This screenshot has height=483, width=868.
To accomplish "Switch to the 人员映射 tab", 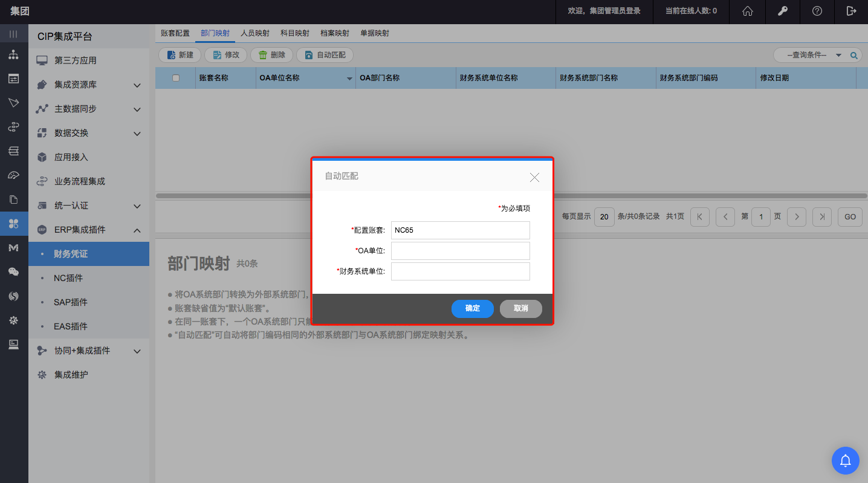I will click(255, 33).
